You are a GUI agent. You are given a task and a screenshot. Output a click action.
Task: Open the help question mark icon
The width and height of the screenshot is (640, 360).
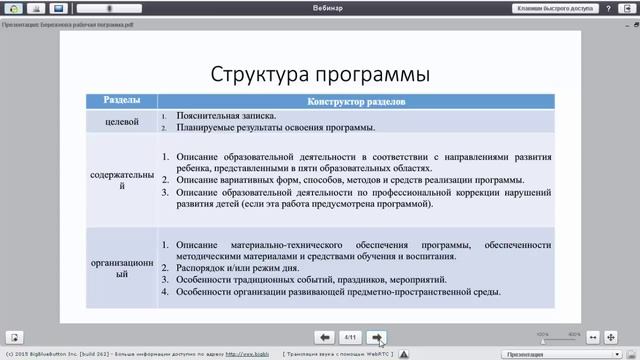(608, 9)
